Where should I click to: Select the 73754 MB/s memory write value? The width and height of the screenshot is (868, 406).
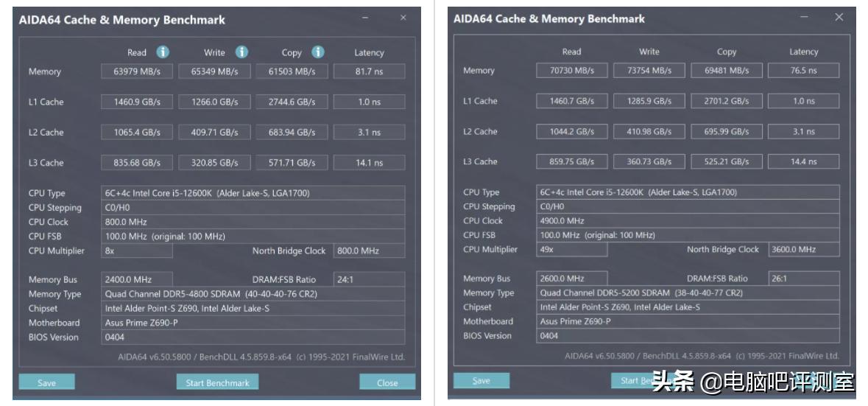click(649, 70)
